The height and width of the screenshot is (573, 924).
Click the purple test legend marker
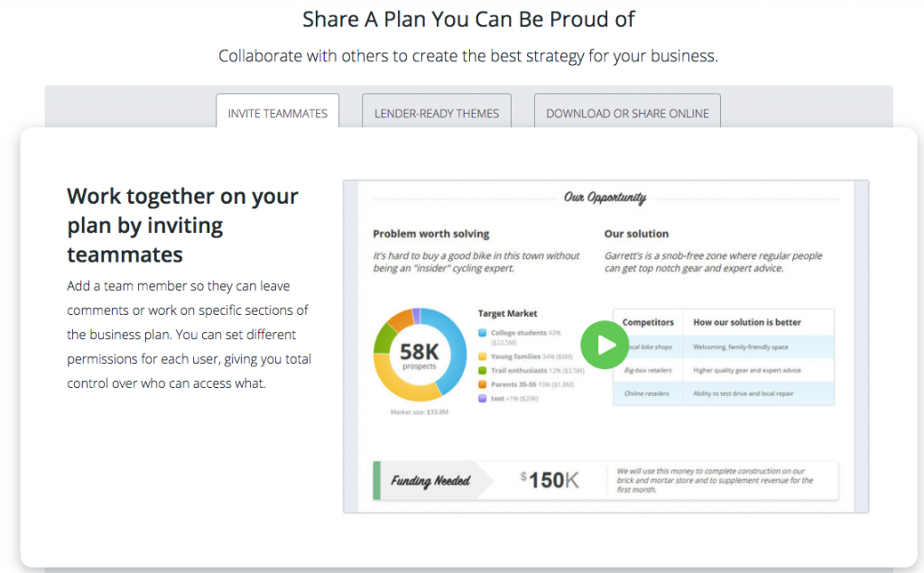click(x=483, y=399)
